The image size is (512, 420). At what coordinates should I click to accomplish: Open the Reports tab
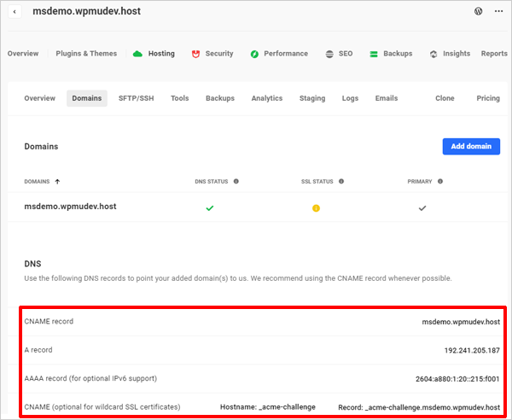point(494,54)
